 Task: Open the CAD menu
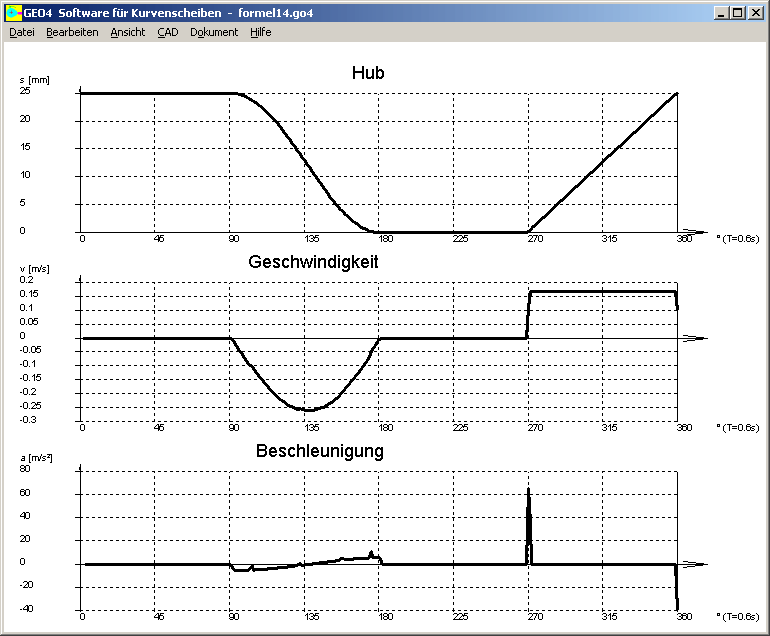click(x=168, y=32)
